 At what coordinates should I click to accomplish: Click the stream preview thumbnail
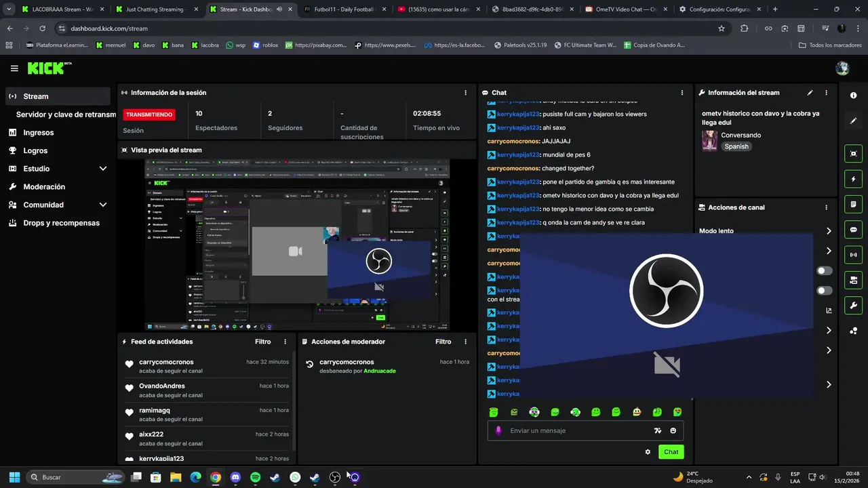point(297,245)
